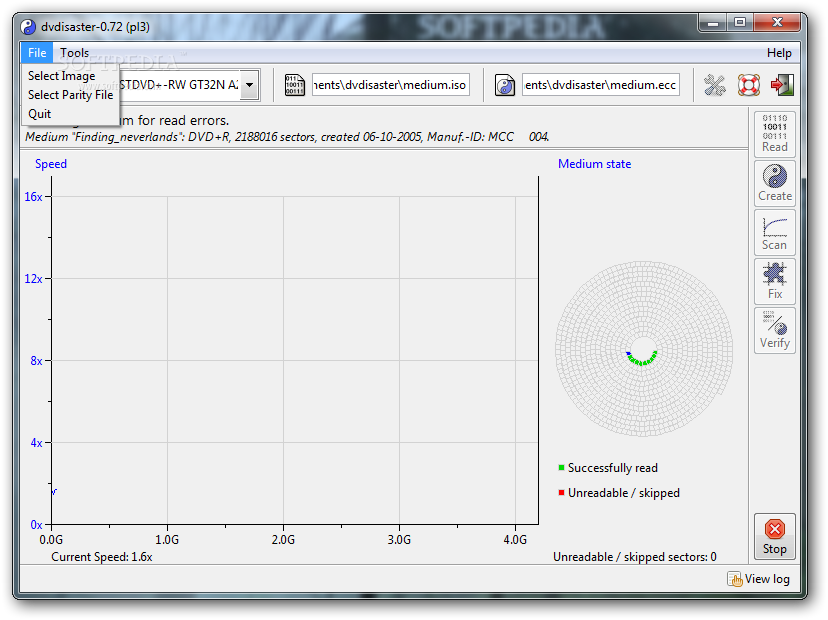828x620 pixels.
Task: Click the 16x speed axis label
Action: (33, 197)
